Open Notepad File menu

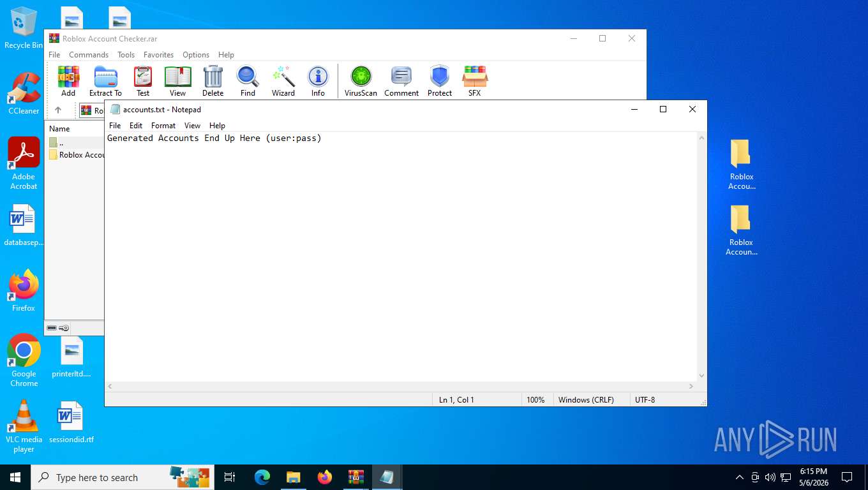click(x=115, y=126)
